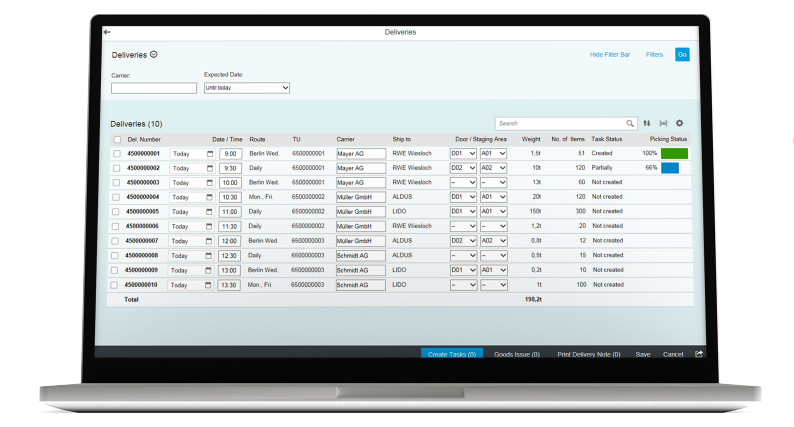The height and width of the screenshot is (427, 794).
Task: Click the 13:30 time field
Action: click(x=229, y=285)
